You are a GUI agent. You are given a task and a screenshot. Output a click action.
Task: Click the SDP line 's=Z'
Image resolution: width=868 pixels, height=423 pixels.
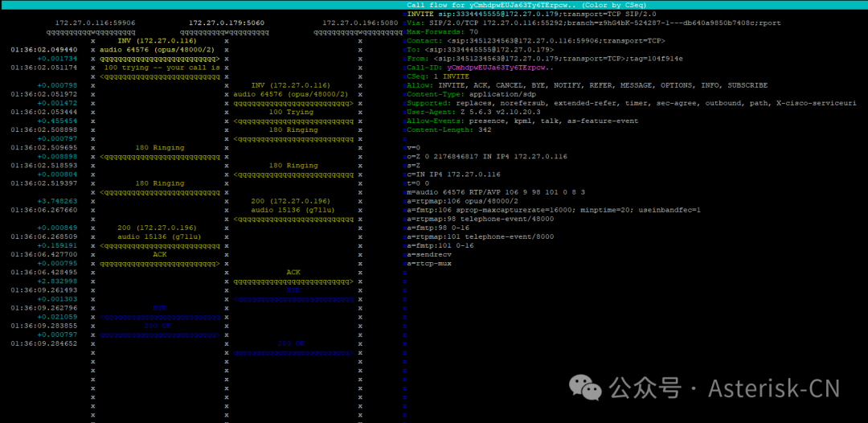414,166
